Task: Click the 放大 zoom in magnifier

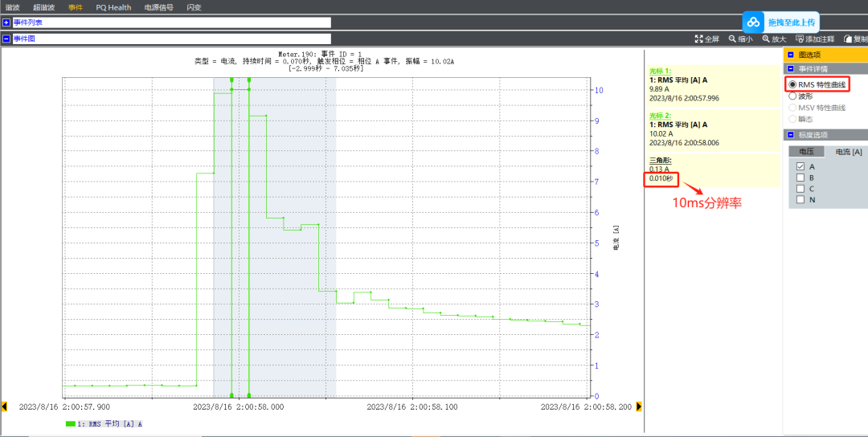Action: pyautogui.click(x=766, y=39)
